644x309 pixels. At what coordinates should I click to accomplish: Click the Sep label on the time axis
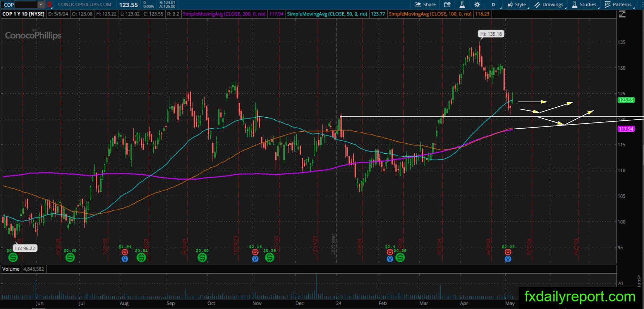point(170,303)
